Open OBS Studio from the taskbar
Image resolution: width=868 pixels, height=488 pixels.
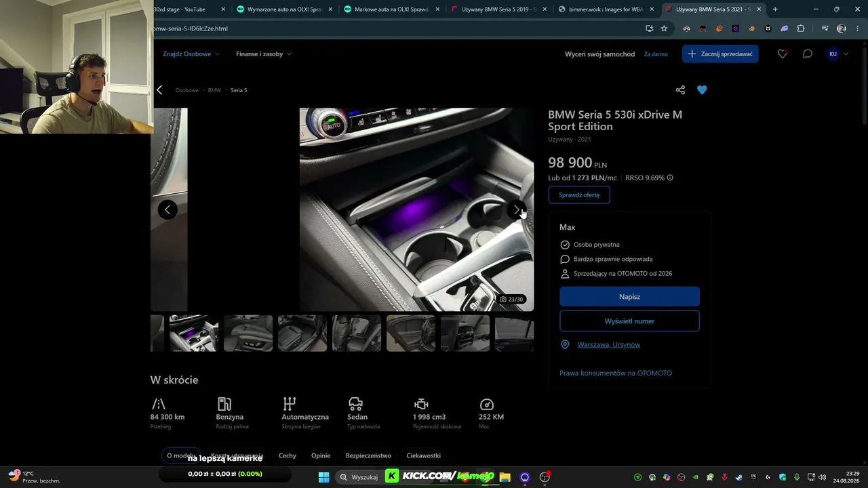point(545,477)
